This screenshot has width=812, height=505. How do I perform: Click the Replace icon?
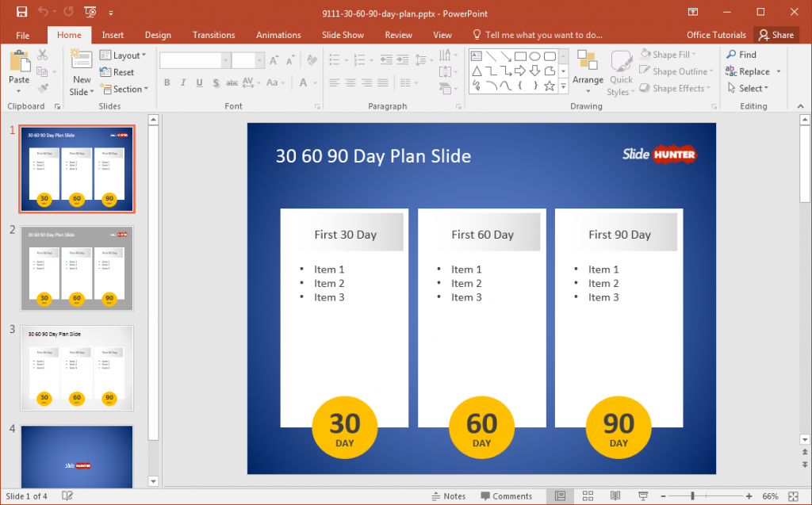[748, 71]
